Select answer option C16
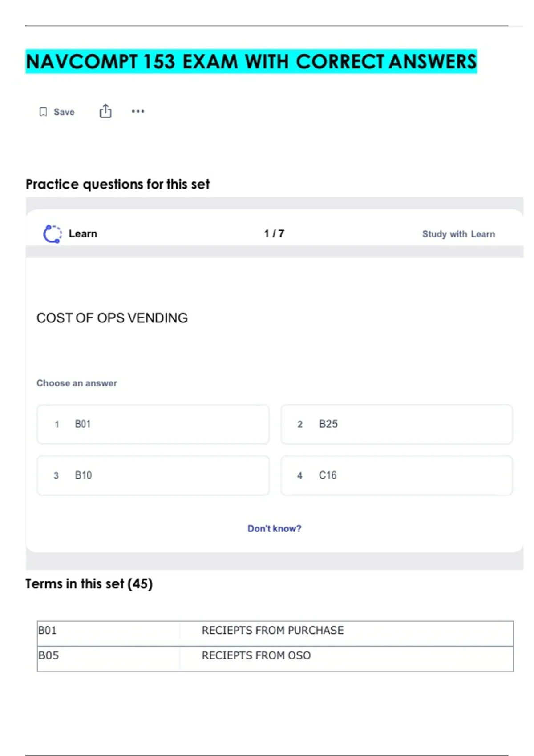This screenshot has width=534, height=756. coord(396,475)
